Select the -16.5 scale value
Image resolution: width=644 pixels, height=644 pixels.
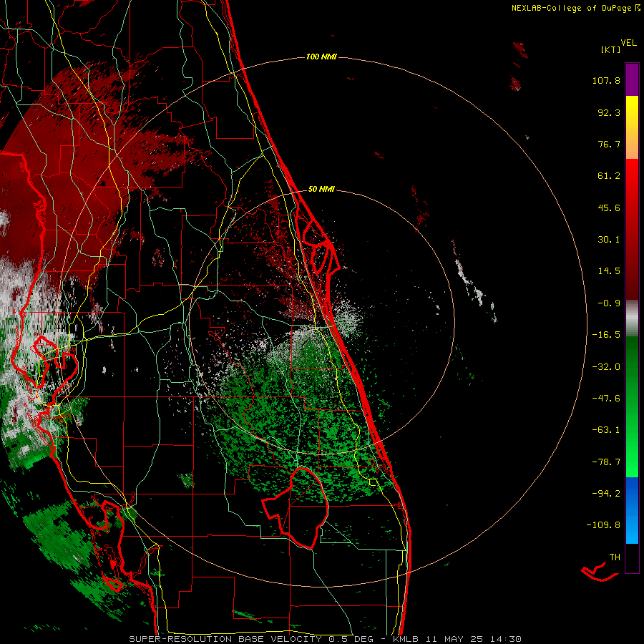pos(606,335)
